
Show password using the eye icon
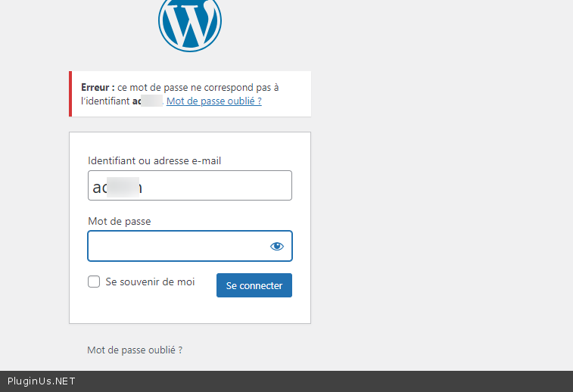click(276, 246)
